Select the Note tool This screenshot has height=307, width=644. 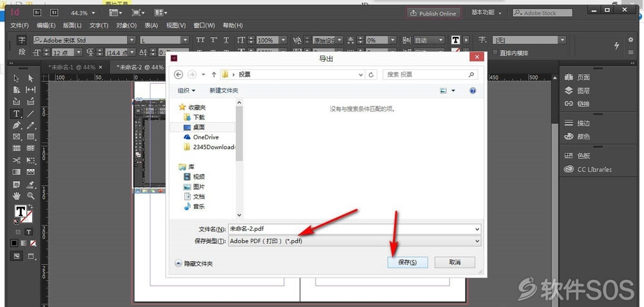tap(17, 184)
